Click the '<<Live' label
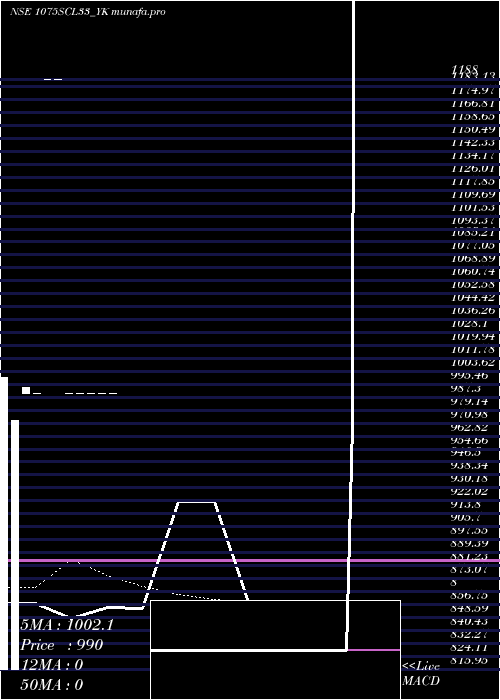Image resolution: width=500 pixels, height=700 pixels. click(421, 666)
